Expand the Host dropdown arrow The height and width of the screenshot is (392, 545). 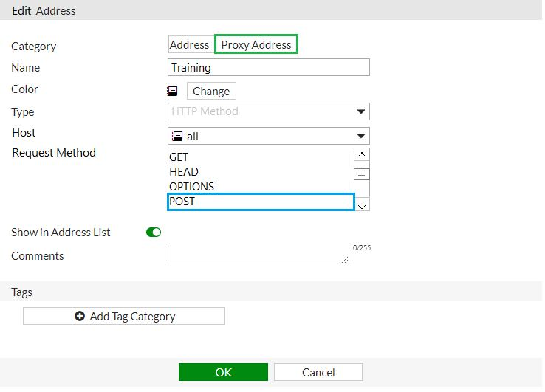pos(361,137)
